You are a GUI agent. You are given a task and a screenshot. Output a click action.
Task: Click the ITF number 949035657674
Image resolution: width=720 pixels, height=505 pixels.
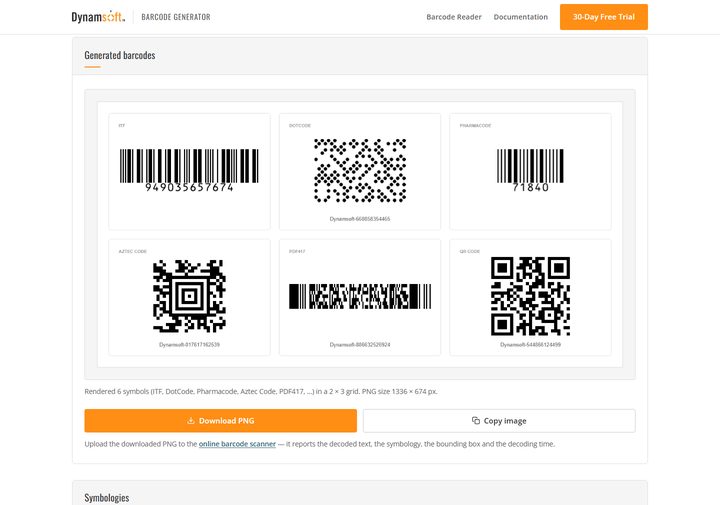(x=189, y=187)
